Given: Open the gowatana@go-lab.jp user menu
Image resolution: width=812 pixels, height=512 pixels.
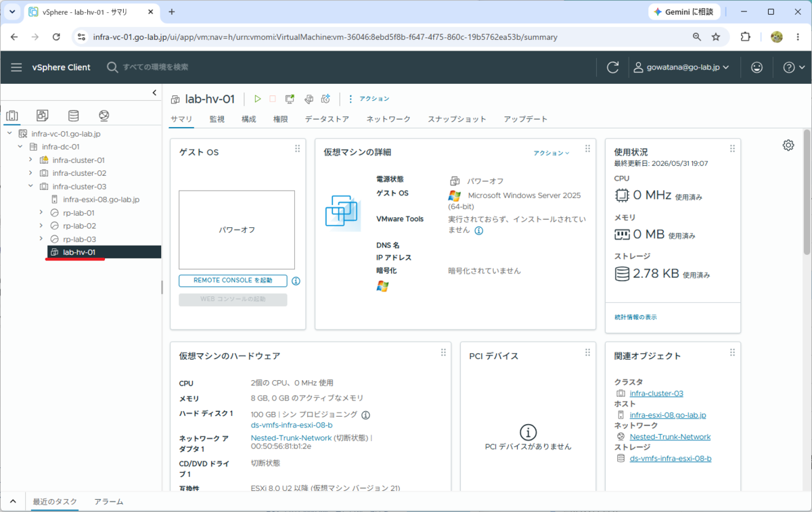Looking at the screenshot, I should pyautogui.click(x=681, y=67).
